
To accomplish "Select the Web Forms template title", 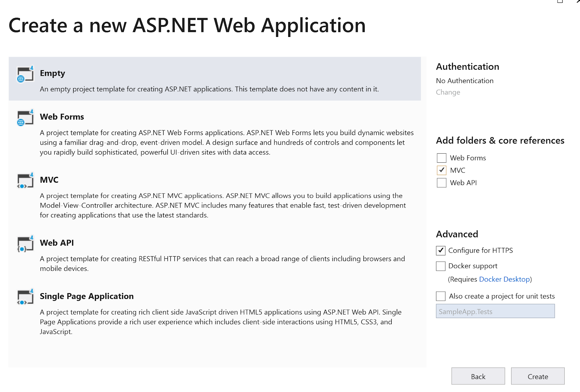I will click(62, 117).
